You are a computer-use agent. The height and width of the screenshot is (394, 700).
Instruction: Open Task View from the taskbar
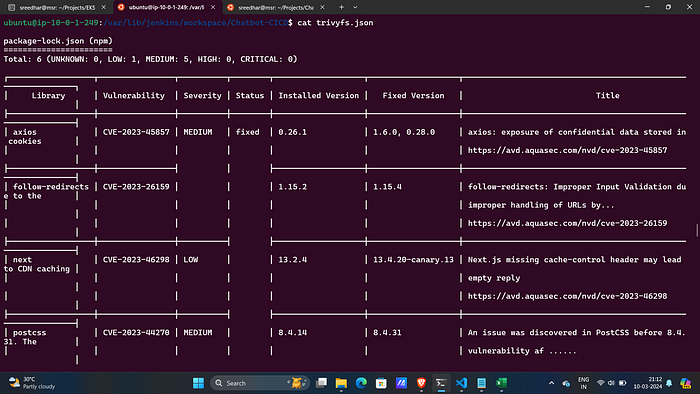pos(321,383)
